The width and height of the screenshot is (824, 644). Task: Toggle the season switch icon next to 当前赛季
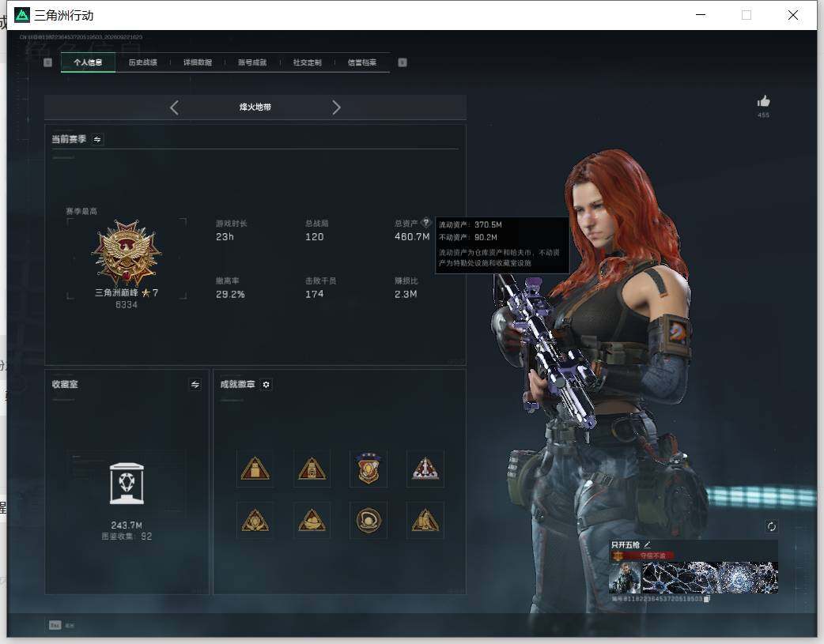pos(97,139)
